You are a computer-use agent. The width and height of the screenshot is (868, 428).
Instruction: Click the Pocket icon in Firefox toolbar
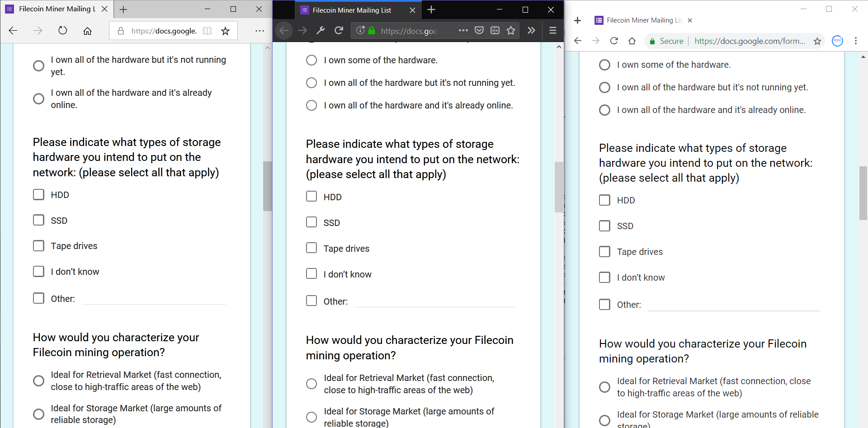point(479,30)
